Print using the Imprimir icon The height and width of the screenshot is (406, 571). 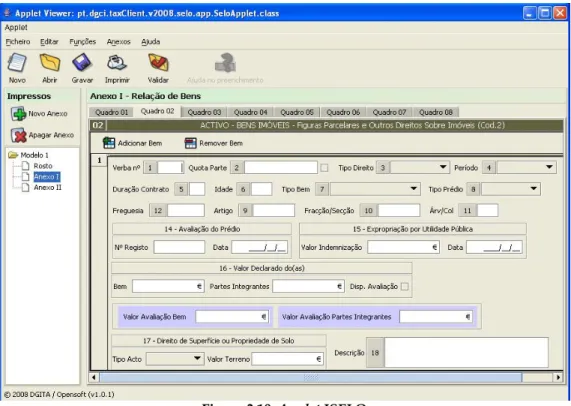117,63
